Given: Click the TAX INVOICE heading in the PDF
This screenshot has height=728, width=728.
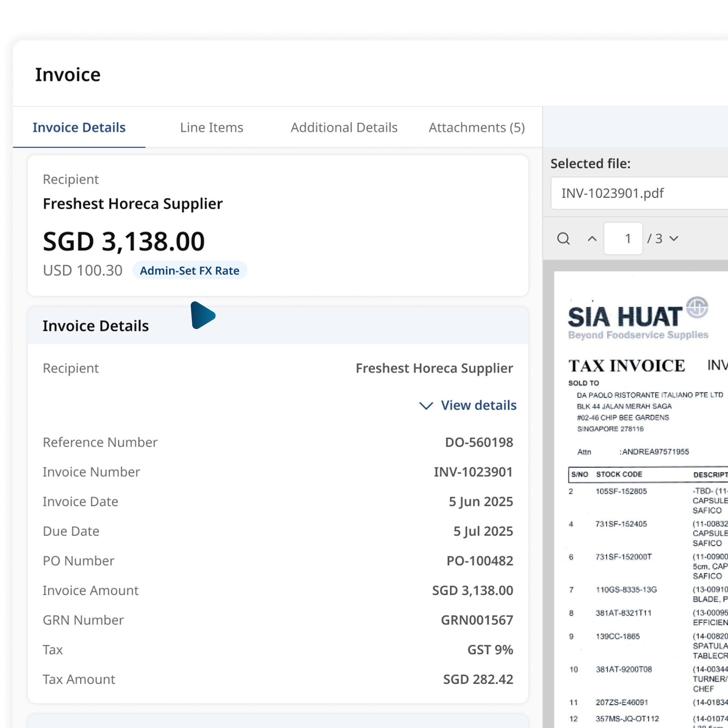Looking at the screenshot, I should click(627, 366).
